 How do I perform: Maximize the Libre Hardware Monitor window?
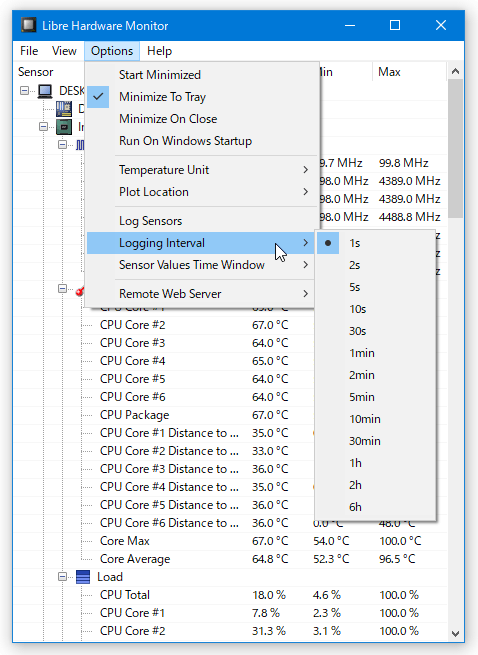pos(395,25)
